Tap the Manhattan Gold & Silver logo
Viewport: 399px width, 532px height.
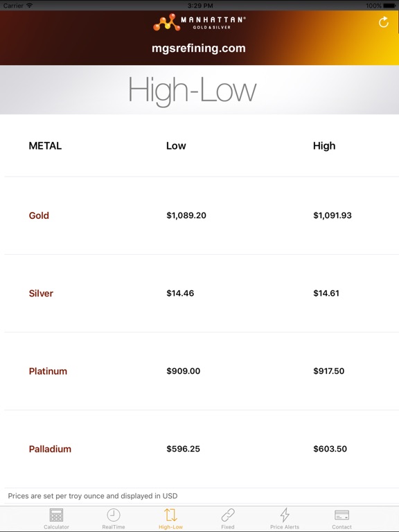[x=199, y=22]
